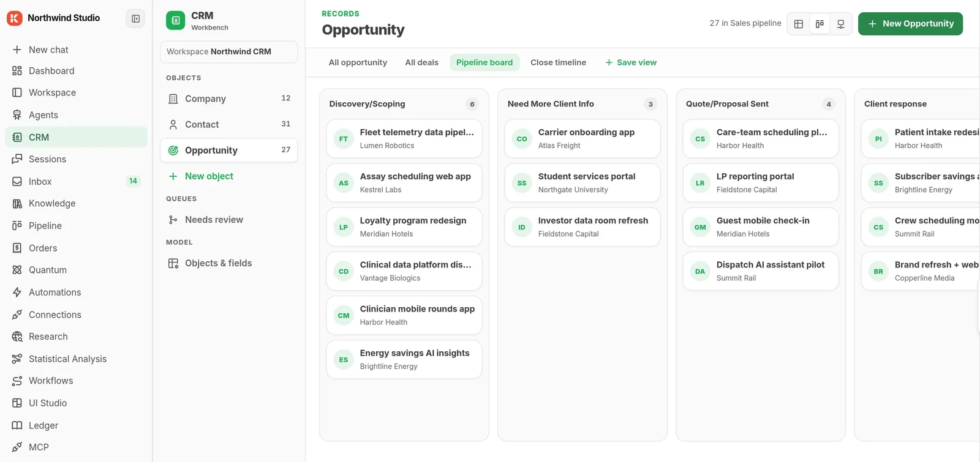The image size is (980, 462).
Task: Open the Workspace sidebar link
Action: [76, 93]
